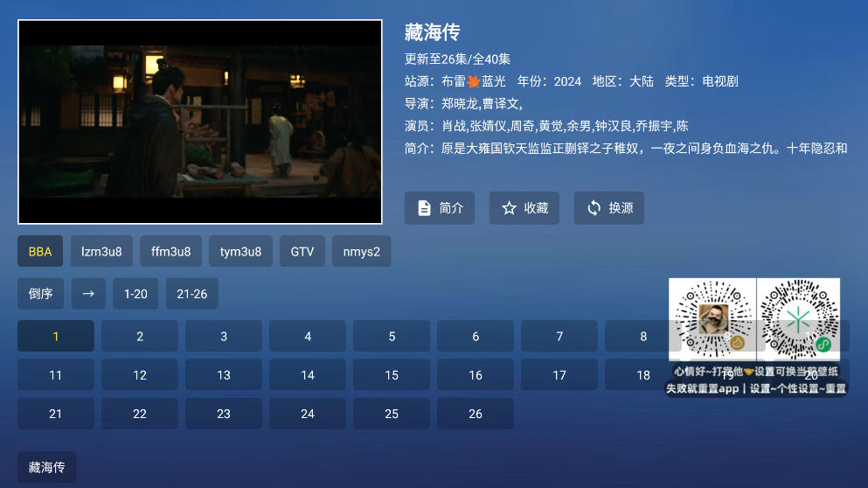Click the 类型: 电视剧 text
The width and height of the screenshot is (868, 488).
pyautogui.click(x=701, y=81)
